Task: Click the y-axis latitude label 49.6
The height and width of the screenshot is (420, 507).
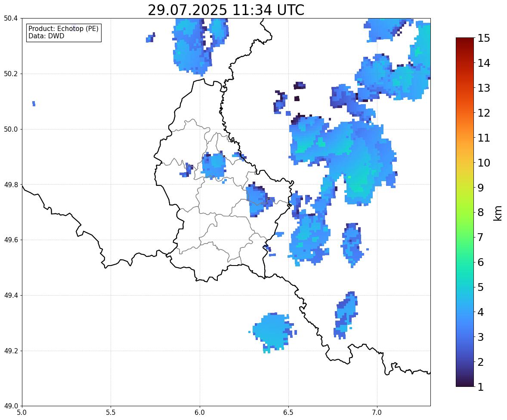Action: 10,240
